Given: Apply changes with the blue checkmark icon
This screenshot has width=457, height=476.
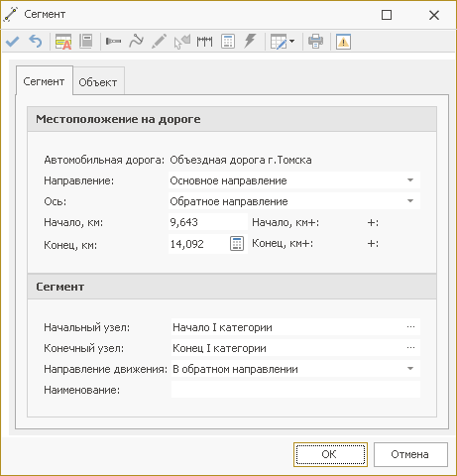Looking at the screenshot, I should tap(13, 42).
